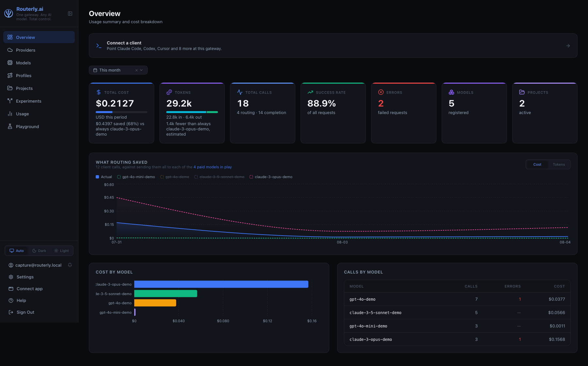This screenshot has width=588, height=366.
Task: Switch theme to Auto
Action: pyautogui.click(x=17, y=251)
